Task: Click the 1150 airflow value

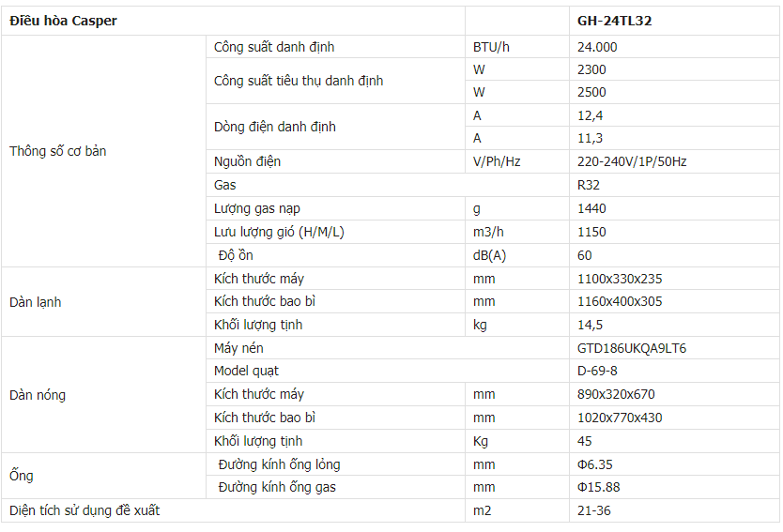Action: pyautogui.click(x=591, y=232)
